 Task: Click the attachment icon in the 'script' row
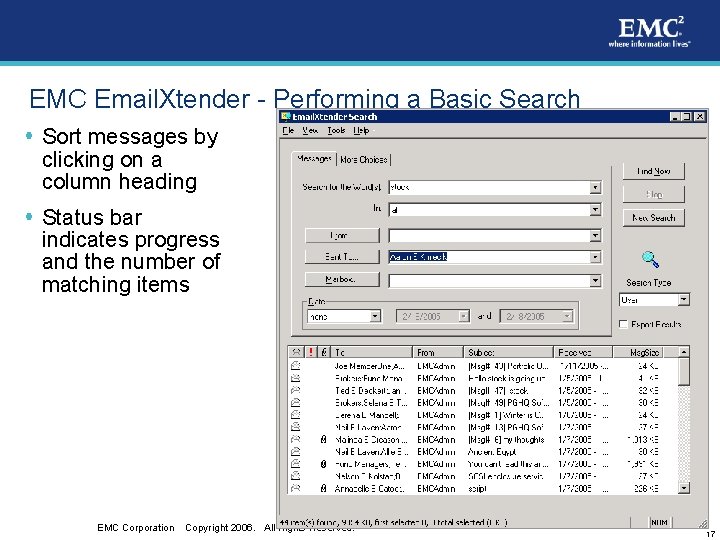[323, 489]
